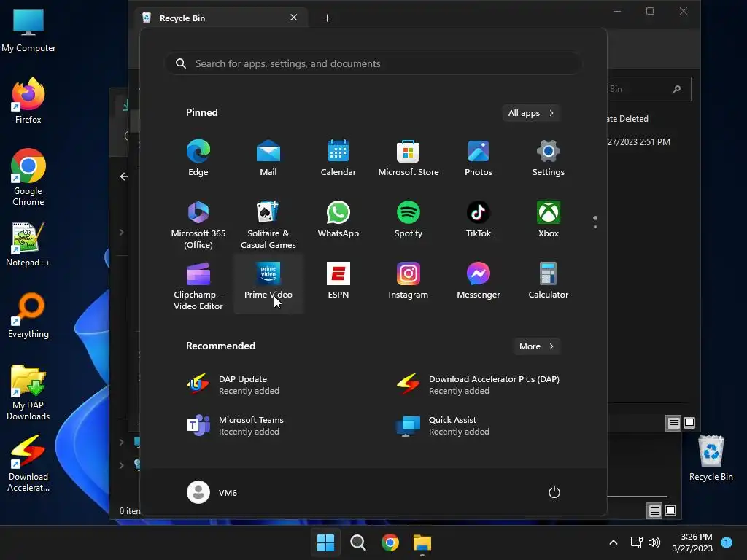Close the Recycle Bin tab

(293, 17)
